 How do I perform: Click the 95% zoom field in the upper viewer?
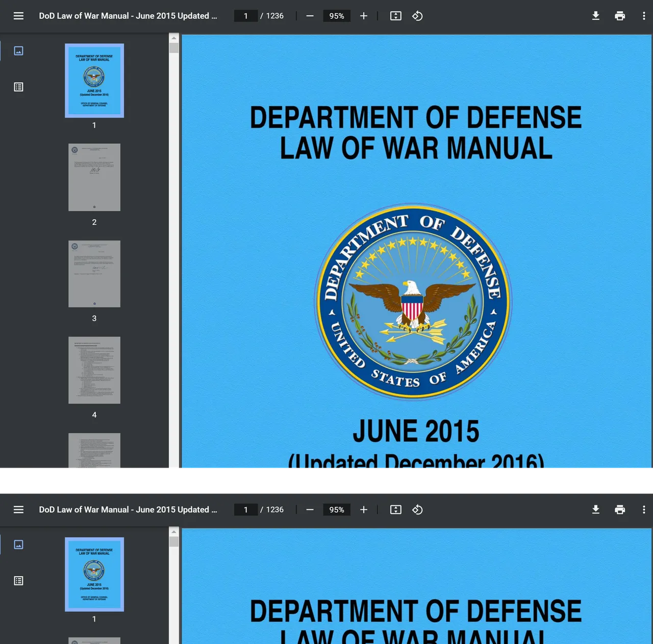[337, 16]
